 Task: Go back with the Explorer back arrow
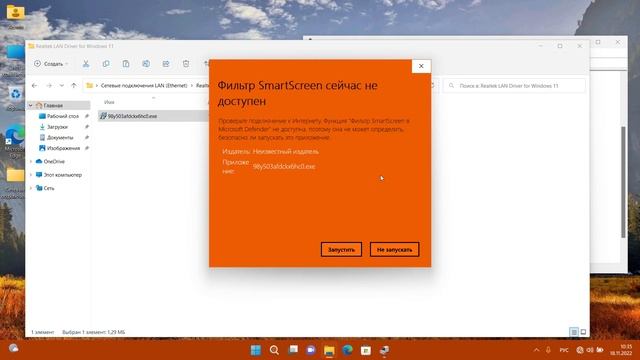click(34, 86)
